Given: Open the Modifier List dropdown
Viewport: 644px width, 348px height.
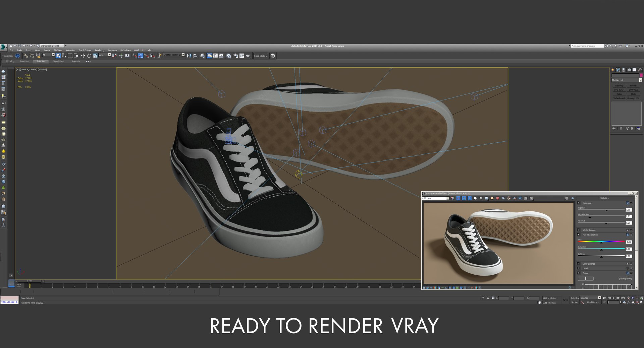Looking at the screenshot, I should [x=627, y=80].
